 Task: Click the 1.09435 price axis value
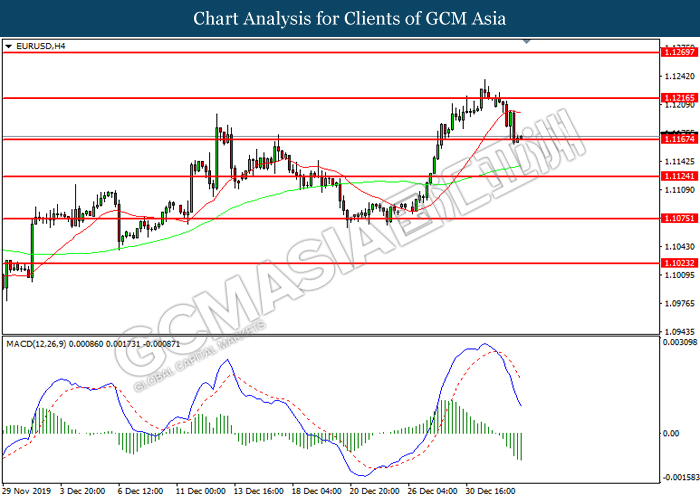(x=679, y=332)
